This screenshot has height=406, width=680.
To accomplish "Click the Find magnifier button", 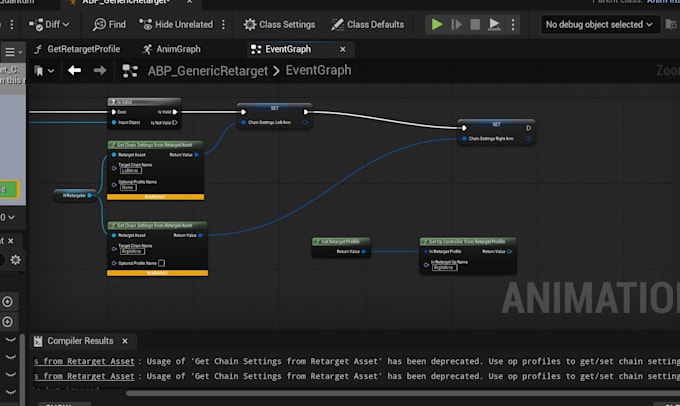I will point(109,24).
